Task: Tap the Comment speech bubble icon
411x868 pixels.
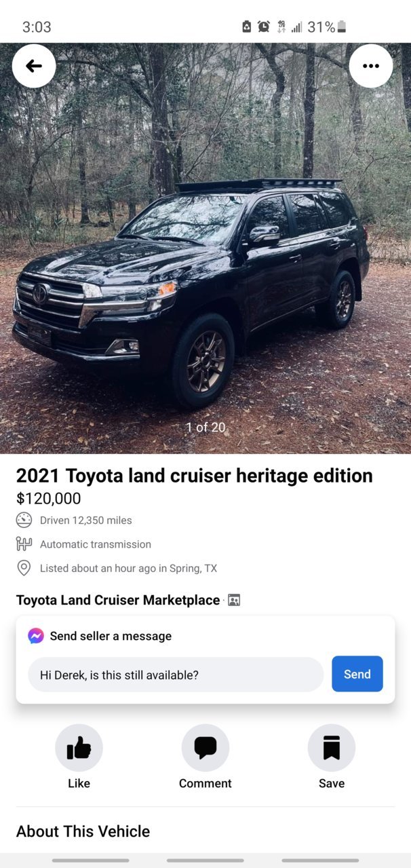Action: 206,748
